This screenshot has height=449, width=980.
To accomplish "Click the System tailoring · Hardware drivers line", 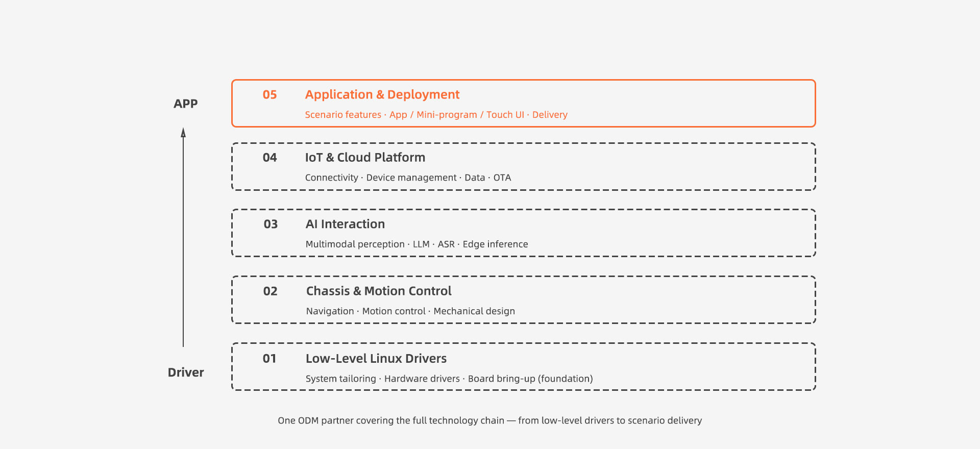I will pyautogui.click(x=449, y=379).
